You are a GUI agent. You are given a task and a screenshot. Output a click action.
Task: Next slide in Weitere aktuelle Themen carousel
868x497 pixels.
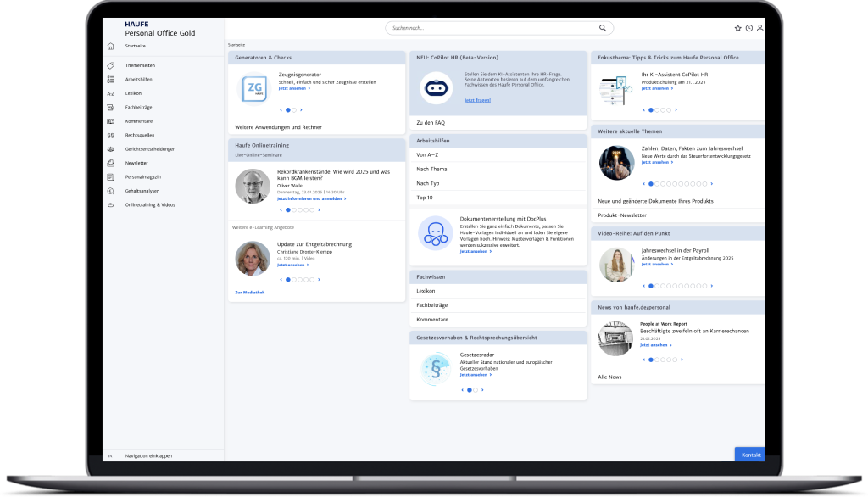712,184
